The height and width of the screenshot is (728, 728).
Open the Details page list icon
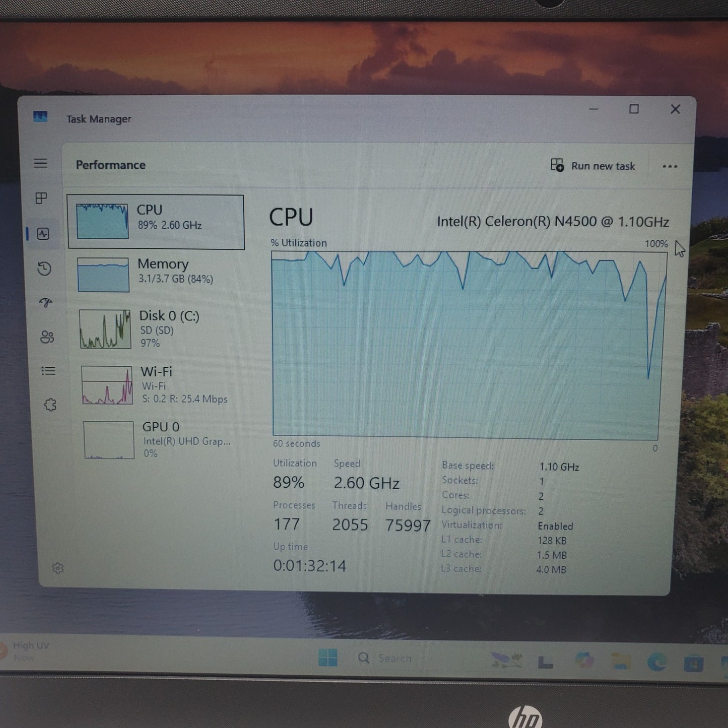tap(48, 371)
